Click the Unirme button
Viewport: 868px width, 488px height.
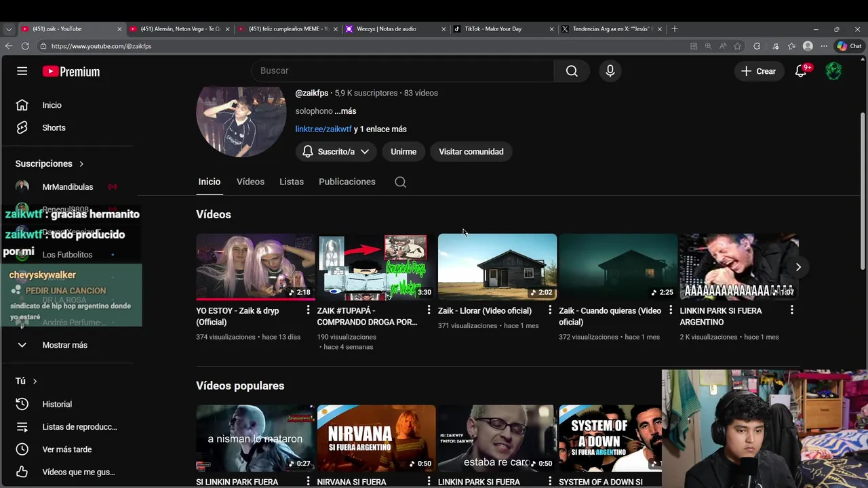coord(403,152)
